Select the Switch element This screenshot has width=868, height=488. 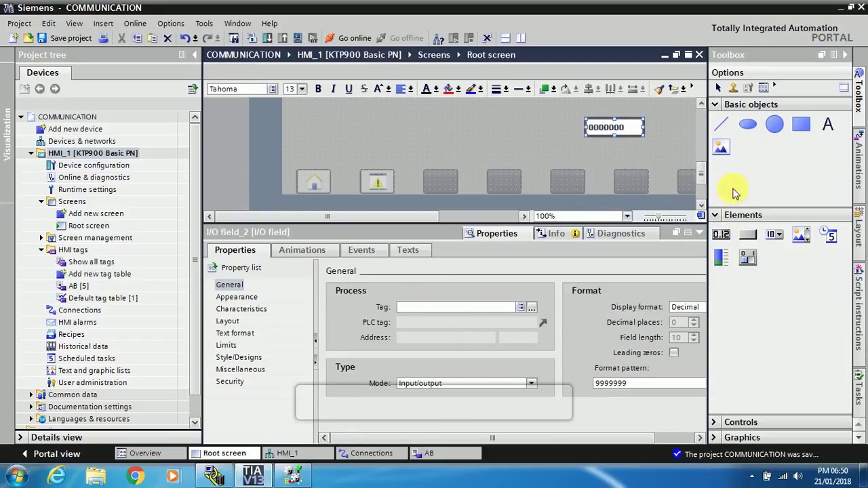(x=747, y=257)
